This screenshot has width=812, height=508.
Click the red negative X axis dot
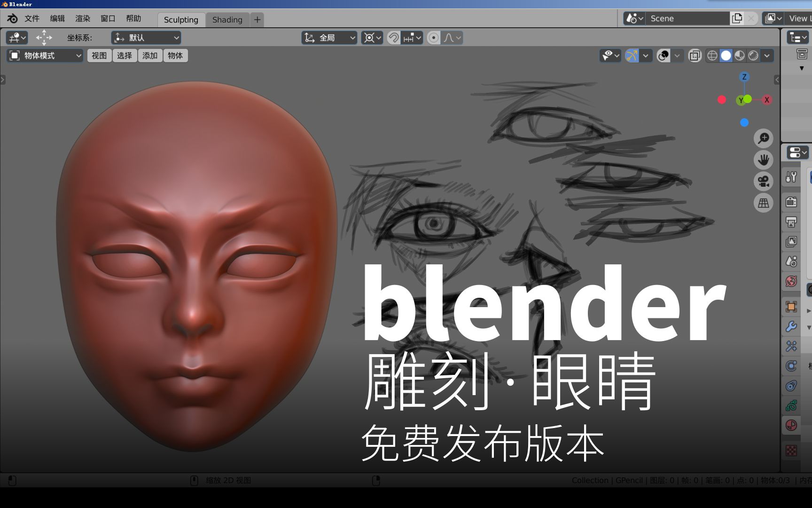722,100
